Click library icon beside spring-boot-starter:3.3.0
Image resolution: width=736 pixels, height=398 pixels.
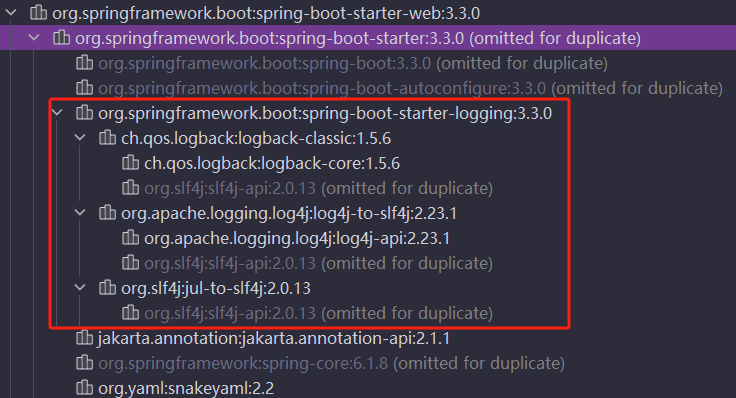click(x=61, y=38)
